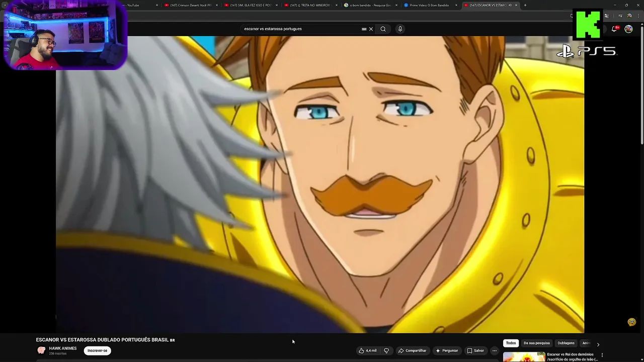Click the Salvar save button
This screenshot has width=644, height=362.
475,350
